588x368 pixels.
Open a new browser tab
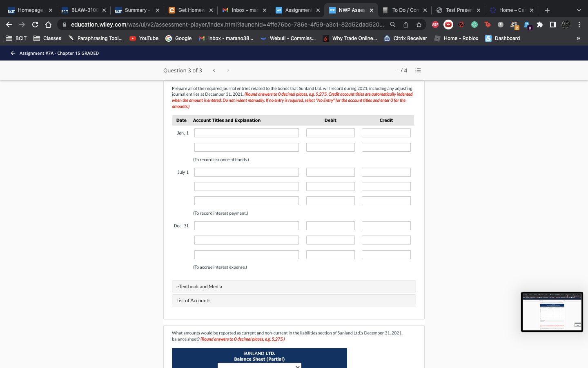point(547,10)
